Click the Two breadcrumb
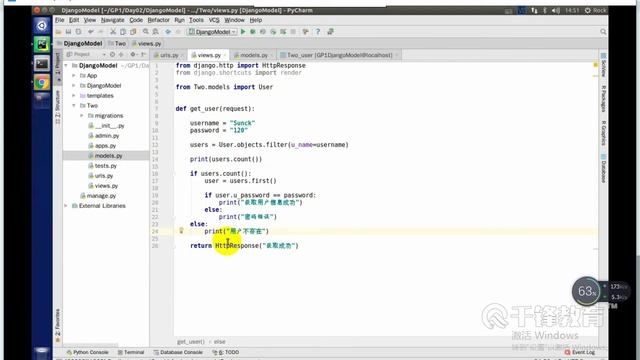The width and height of the screenshot is (640, 360). pos(118,43)
